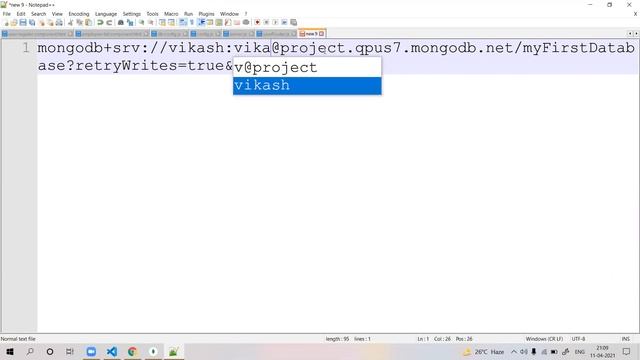This screenshot has height=360, width=640.
Task: Open the Function List panel icon
Action: click(x=228, y=22)
